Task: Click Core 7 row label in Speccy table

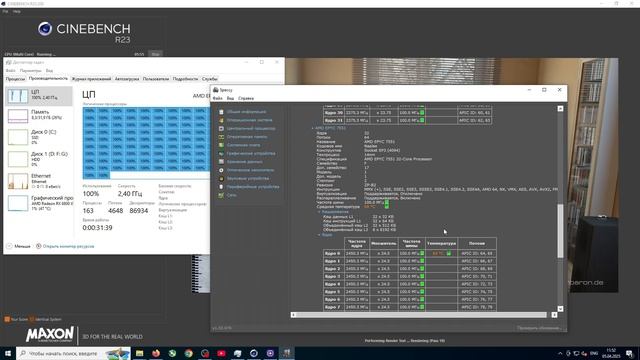Action: pyautogui.click(x=333, y=307)
